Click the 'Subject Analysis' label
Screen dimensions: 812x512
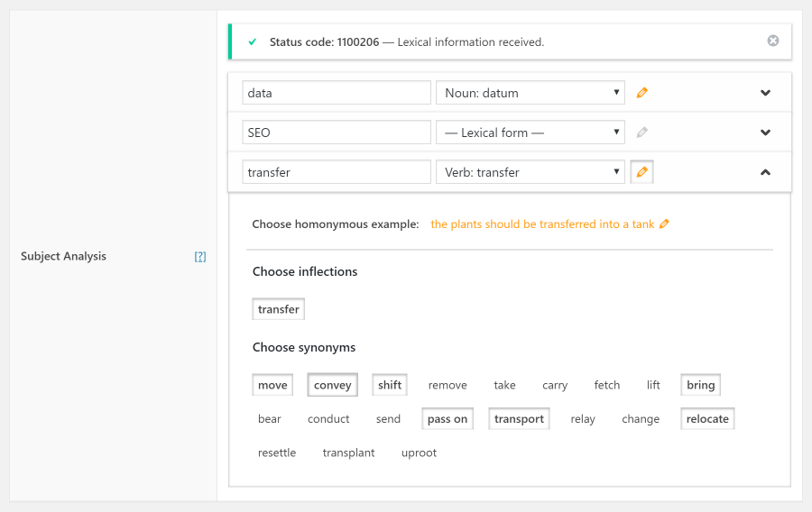(x=63, y=256)
